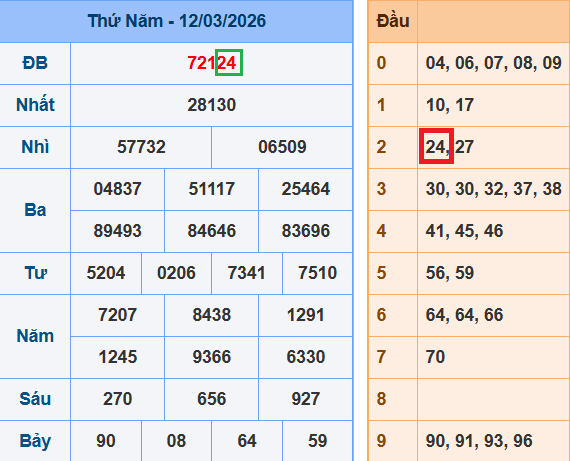The image size is (570, 461).
Task: Select the 'Bảy' prize row label
Action: pyautogui.click(x=35, y=441)
